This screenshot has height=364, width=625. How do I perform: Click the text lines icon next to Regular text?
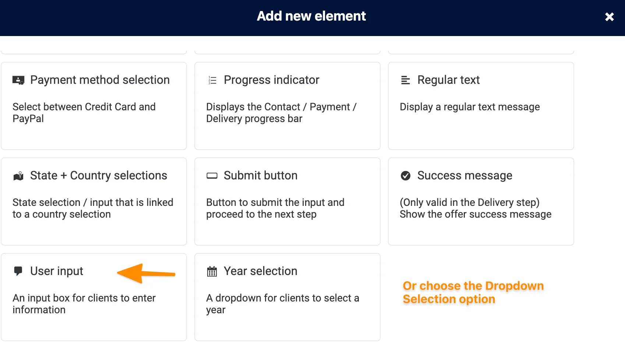point(405,80)
